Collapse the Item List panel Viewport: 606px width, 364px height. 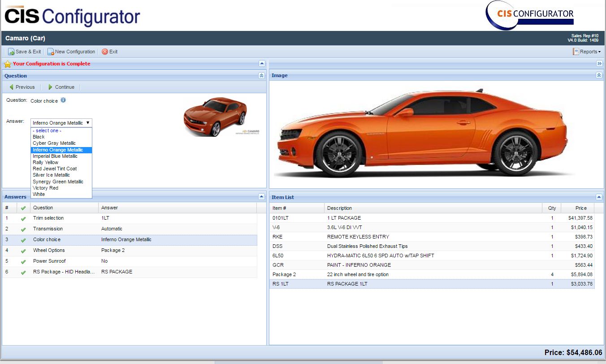point(599,197)
